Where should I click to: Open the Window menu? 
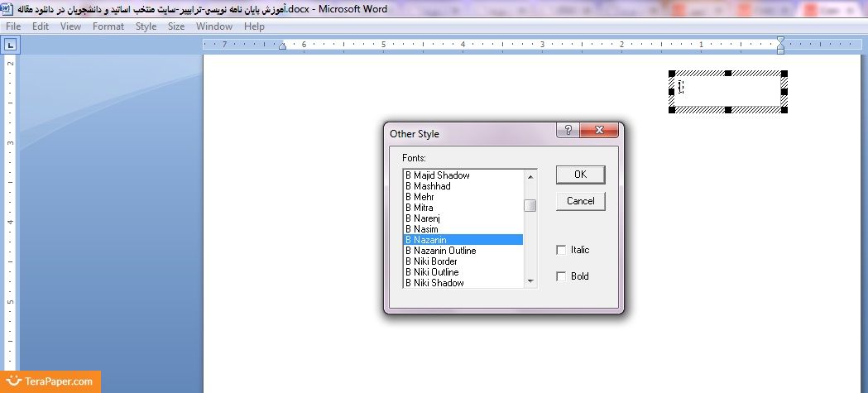[x=214, y=26]
